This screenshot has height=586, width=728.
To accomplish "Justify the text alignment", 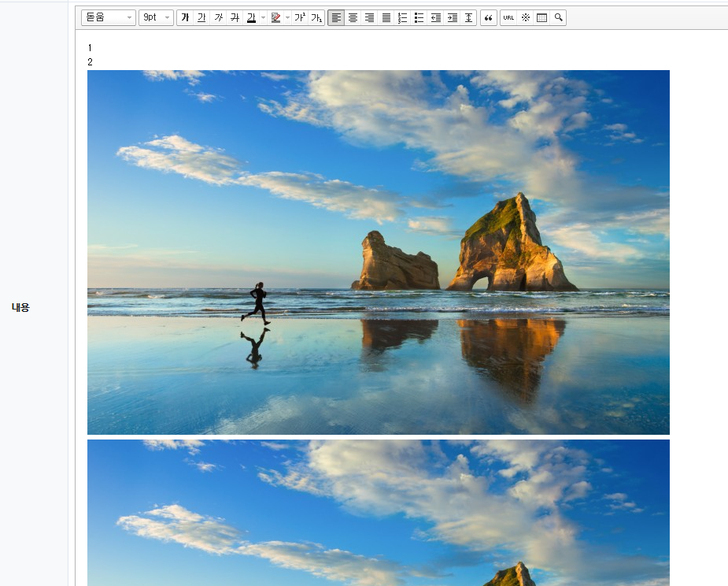I will pos(386,17).
